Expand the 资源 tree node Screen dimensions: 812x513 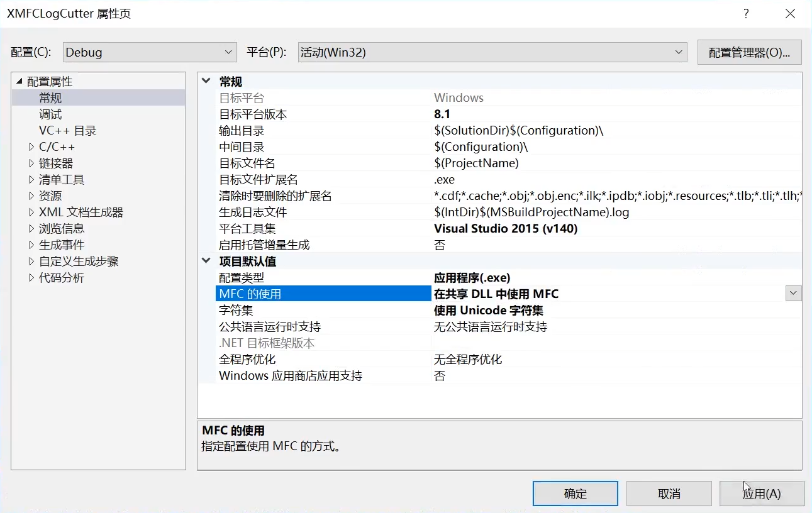[31, 196]
